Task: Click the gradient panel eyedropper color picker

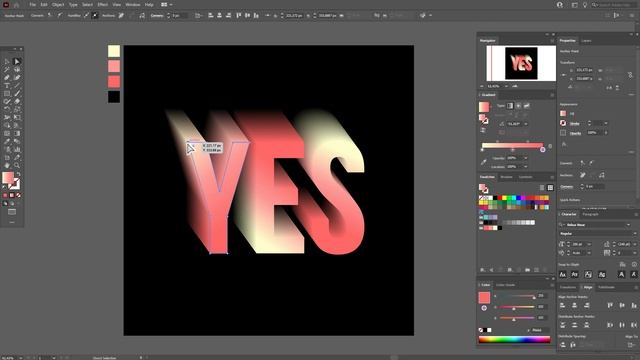Action: click(x=484, y=162)
